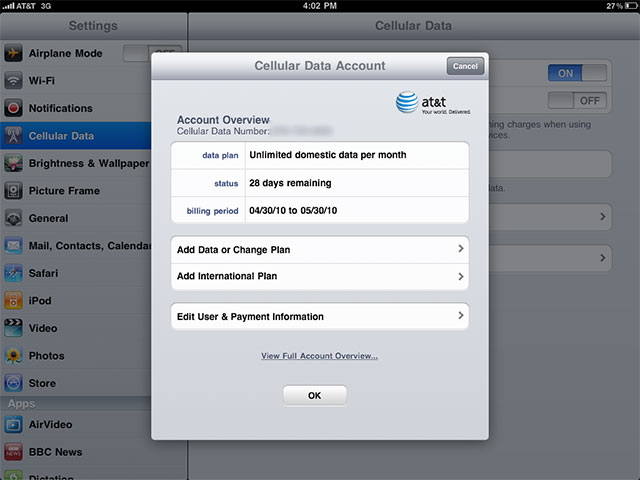Turn off the Cellular Data ON switch
Image resolution: width=640 pixels, height=480 pixels.
[577, 73]
